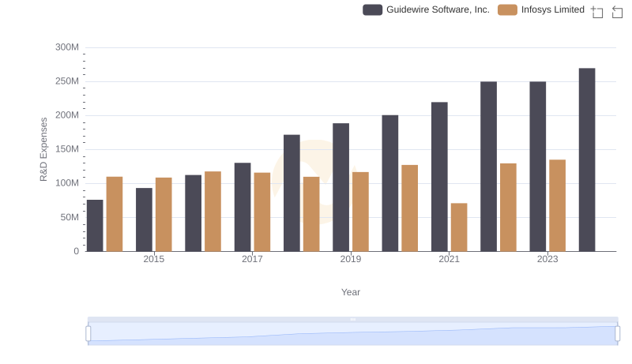Click the 2017 x-axis label
This screenshot has width=632, height=364.
pos(252,259)
